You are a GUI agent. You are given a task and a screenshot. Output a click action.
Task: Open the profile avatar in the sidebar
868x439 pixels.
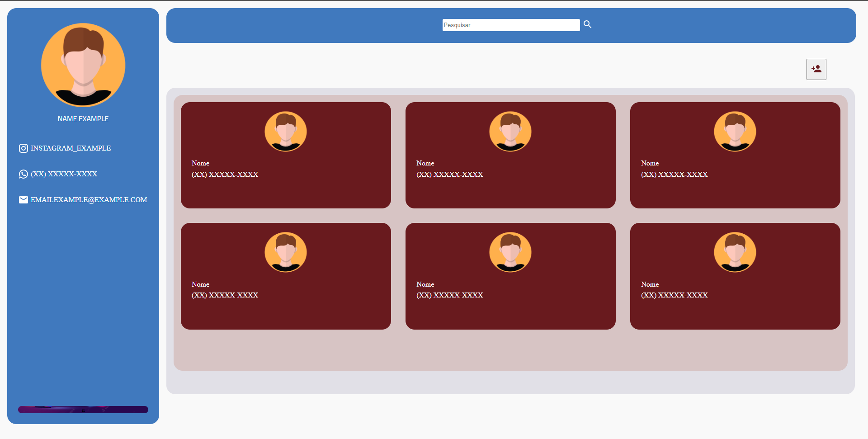click(x=83, y=65)
